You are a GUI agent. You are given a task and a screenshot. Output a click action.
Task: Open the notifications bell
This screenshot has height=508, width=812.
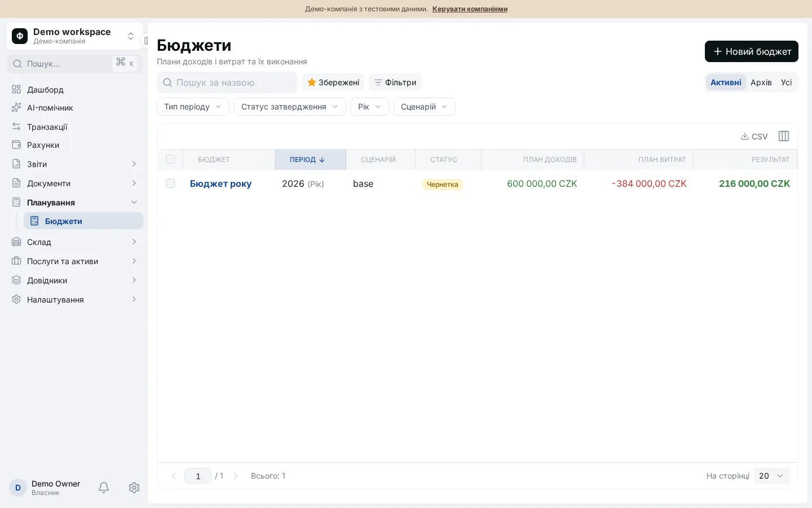point(104,488)
